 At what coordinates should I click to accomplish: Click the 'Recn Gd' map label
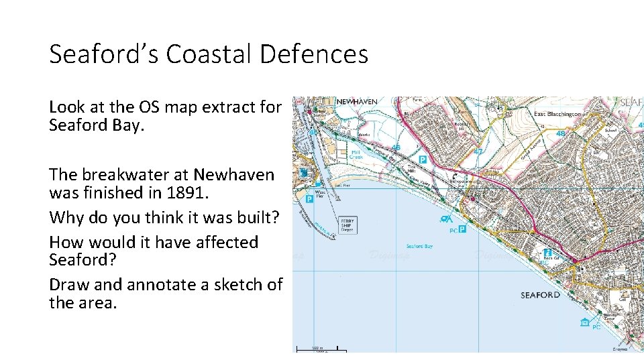(551, 259)
